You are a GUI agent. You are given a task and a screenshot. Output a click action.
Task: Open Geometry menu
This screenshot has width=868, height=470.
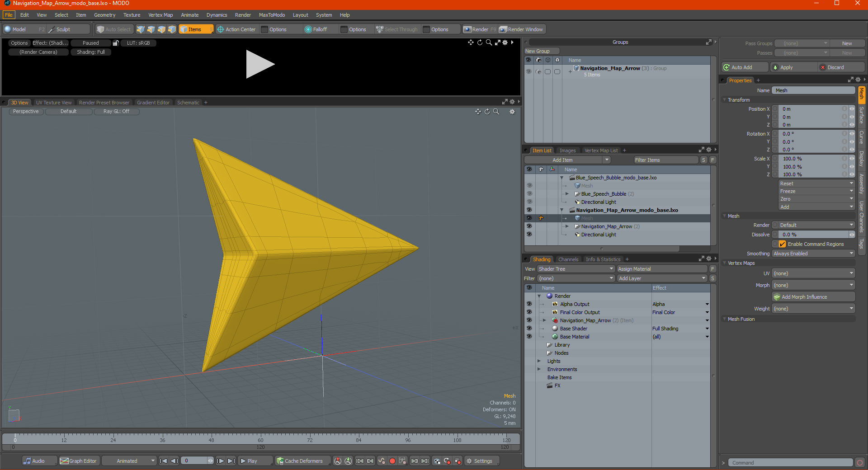104,15
